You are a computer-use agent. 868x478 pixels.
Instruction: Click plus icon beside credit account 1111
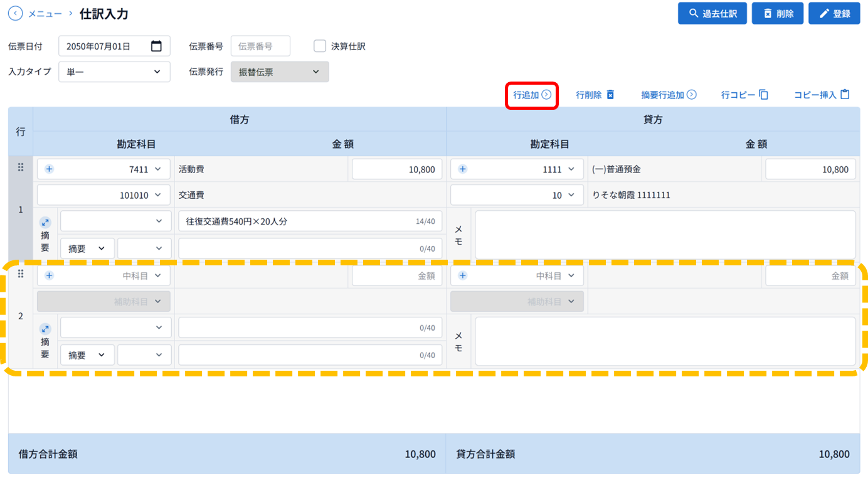[463, 169]
